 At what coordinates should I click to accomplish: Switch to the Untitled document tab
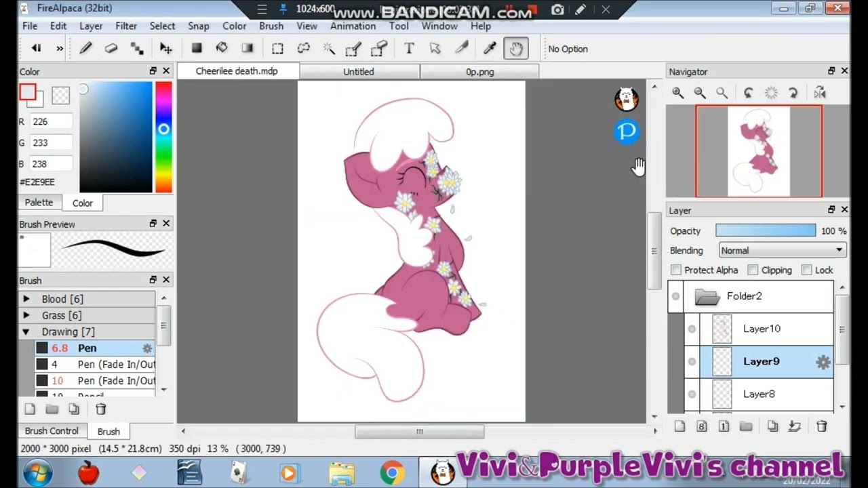tap(359, 71)
